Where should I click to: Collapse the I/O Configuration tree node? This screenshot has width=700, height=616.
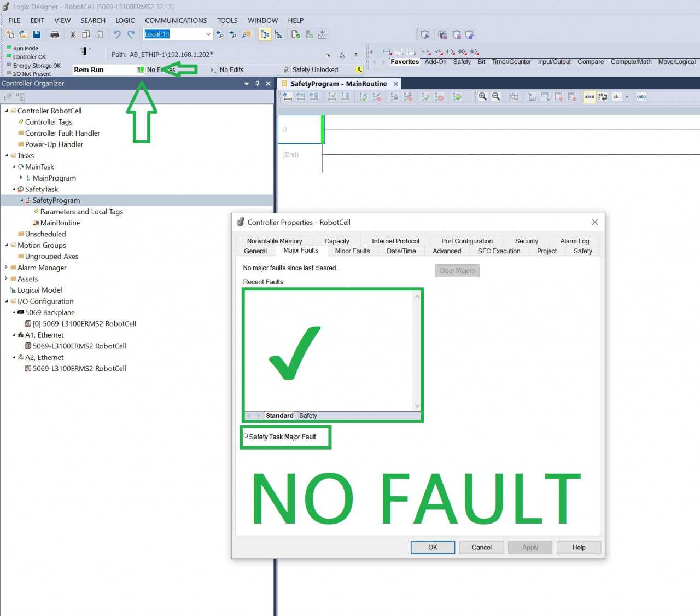[x=7, y=301]
